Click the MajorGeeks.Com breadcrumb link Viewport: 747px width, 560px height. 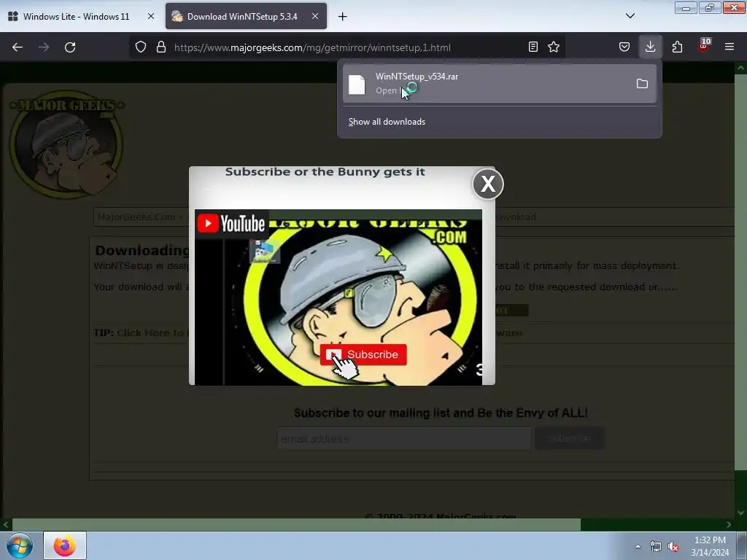(136, 217)
